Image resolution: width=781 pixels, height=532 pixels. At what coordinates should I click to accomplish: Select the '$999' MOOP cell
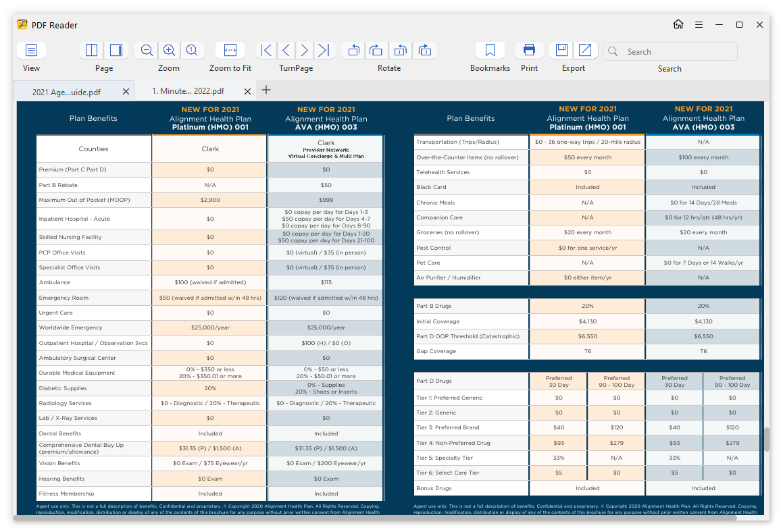tap(326, 200)
